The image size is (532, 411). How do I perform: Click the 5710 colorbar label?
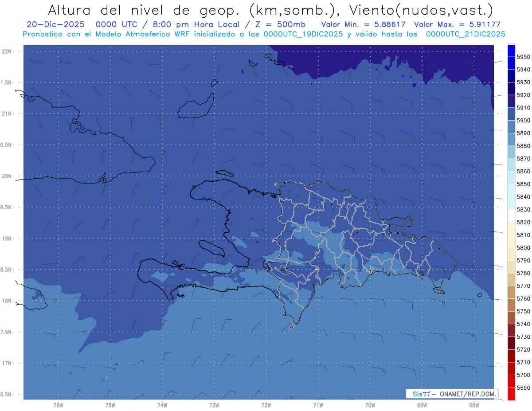point(523,362)
